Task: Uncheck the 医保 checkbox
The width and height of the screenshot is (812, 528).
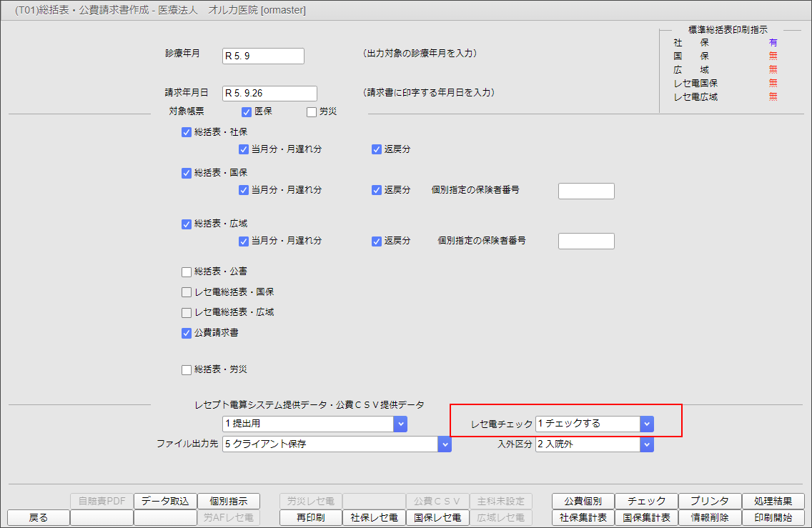Action: (246, 111)
